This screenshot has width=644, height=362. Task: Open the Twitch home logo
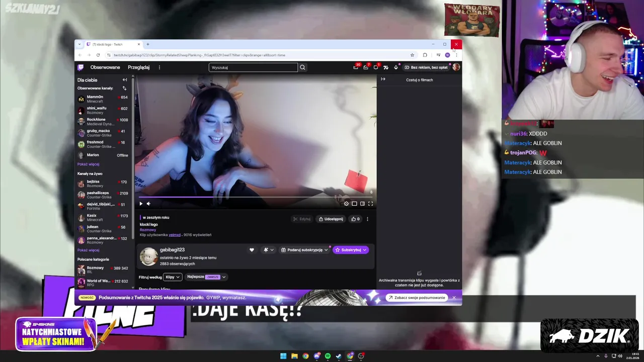80,67
